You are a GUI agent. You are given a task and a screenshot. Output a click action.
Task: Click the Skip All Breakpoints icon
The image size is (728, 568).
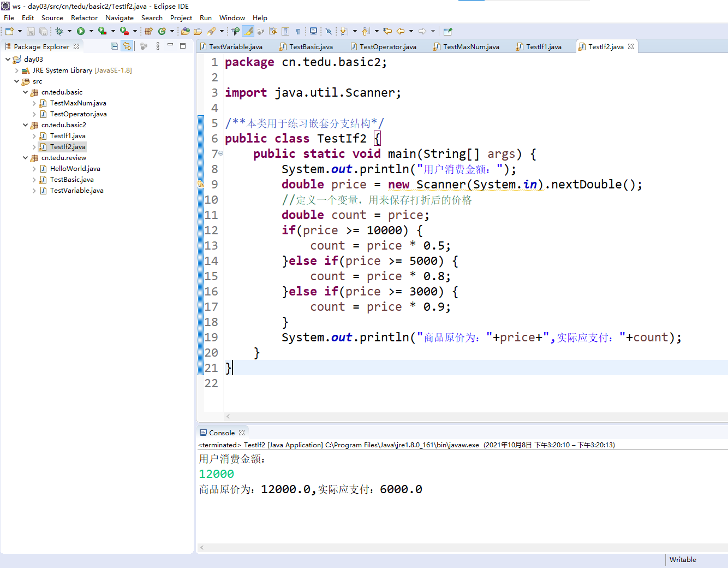coord(328,31)
